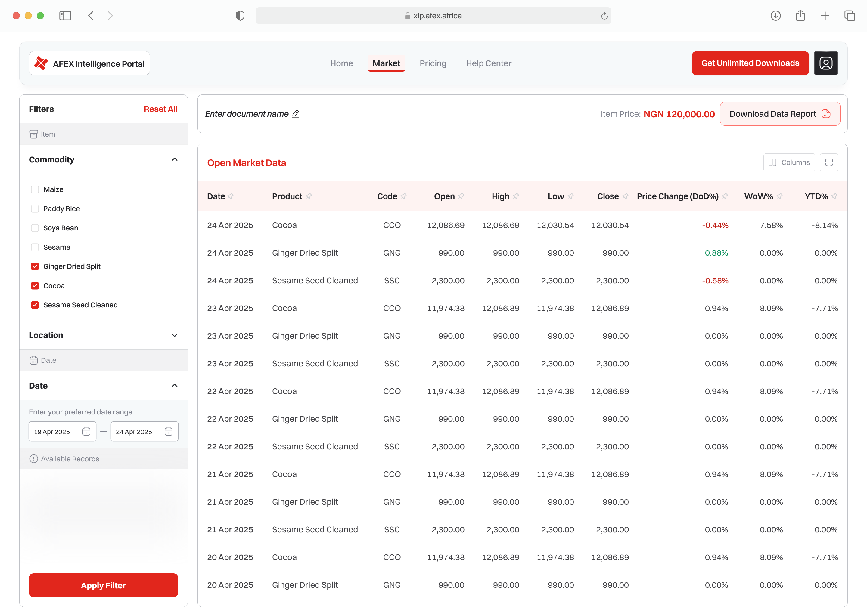Click Reset All to clear filters
The height and width of the screenshot is (616, 867).
tap(160, 109)
